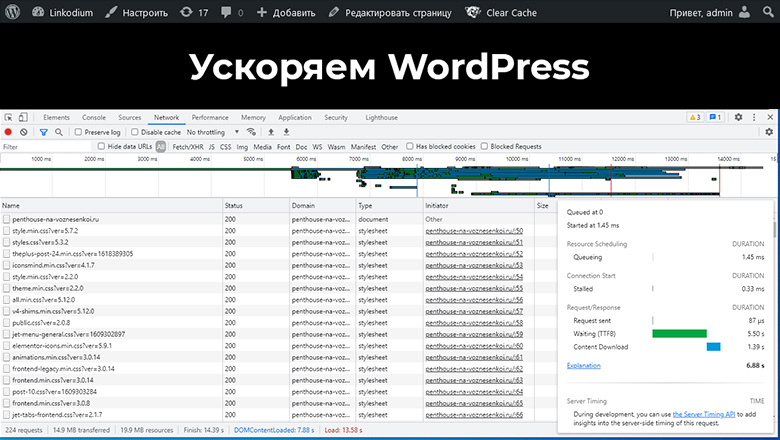Open the Добавить new content menu
The image size is (780, 440).
286,12
